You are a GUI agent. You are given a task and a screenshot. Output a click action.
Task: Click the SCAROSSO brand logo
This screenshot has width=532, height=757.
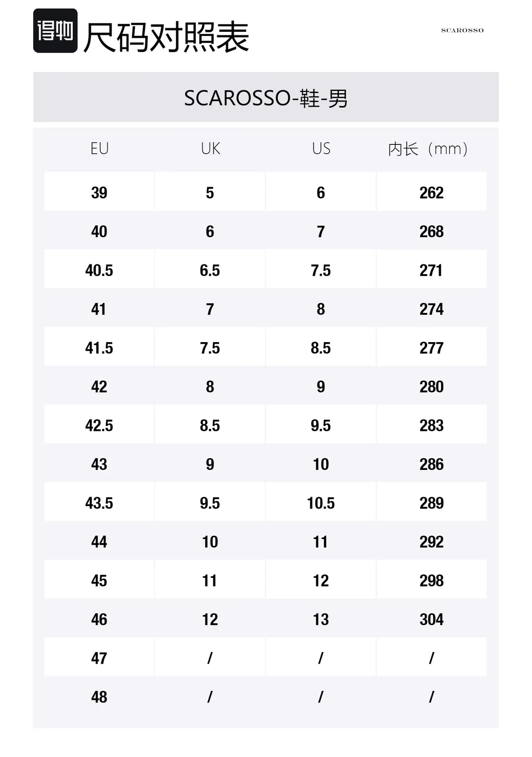[462, 30]
